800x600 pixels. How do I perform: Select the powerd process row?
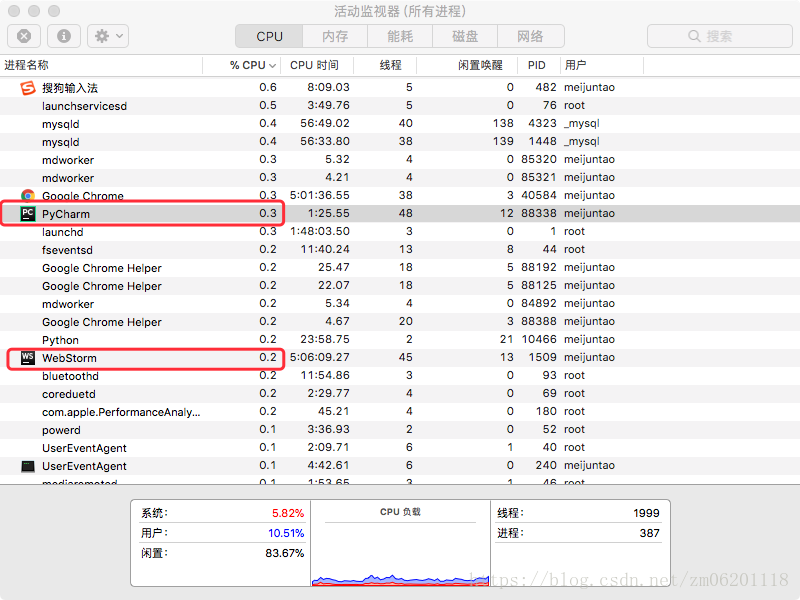(x=400, y=430)
